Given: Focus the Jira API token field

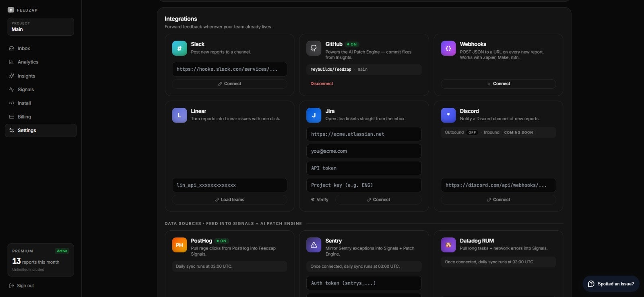Looking at the screenshot, I should click(364, 168).
